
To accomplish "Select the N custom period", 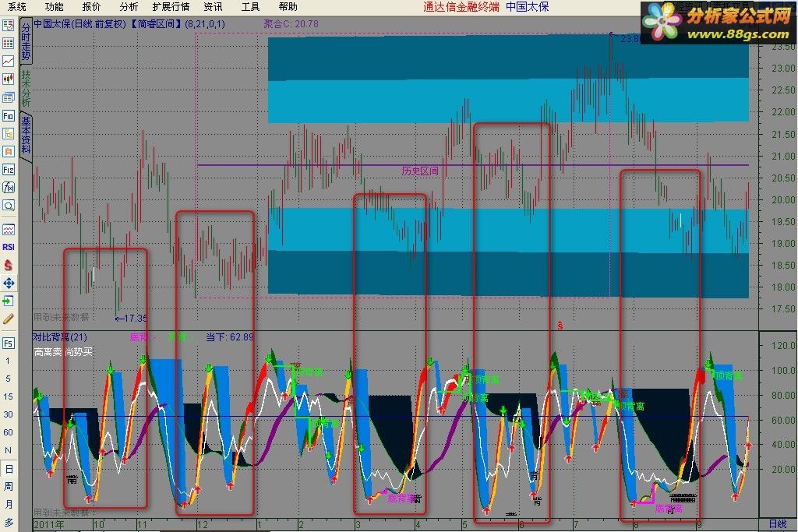I will [x=8, y=450].
